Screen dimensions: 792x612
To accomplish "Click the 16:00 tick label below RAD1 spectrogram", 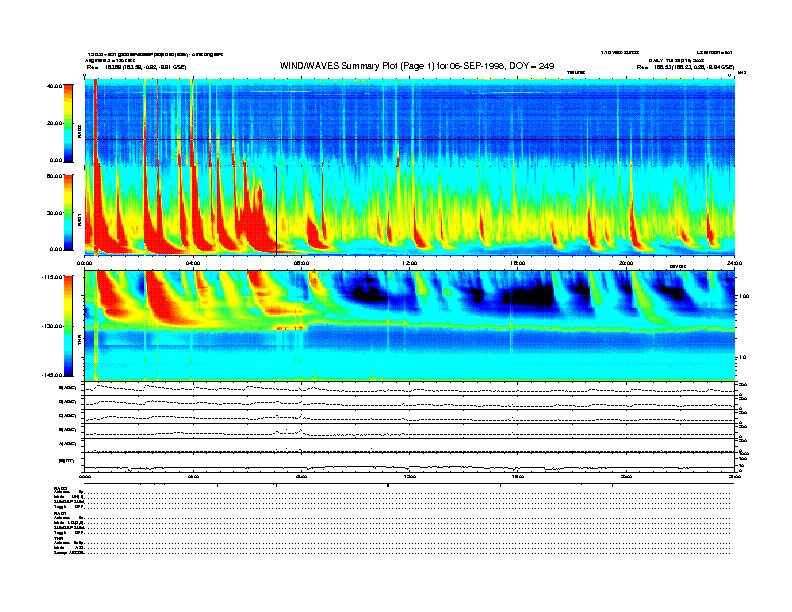I will 518,263.
